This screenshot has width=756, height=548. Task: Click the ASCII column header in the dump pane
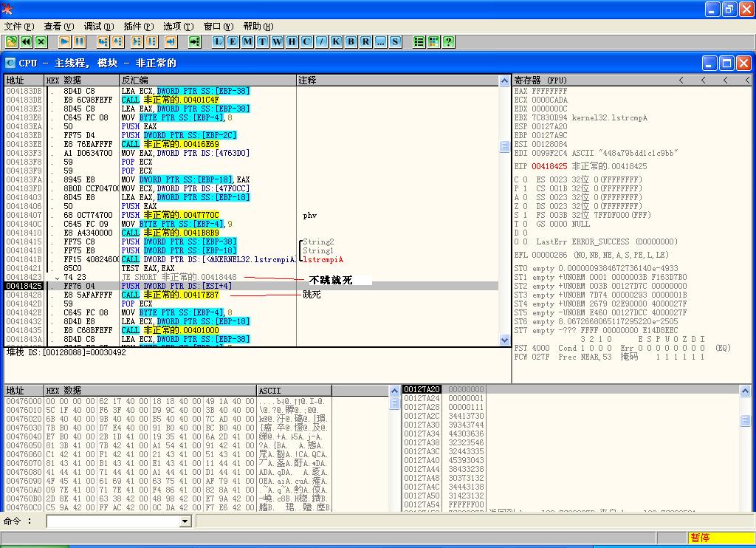[294, 390]
